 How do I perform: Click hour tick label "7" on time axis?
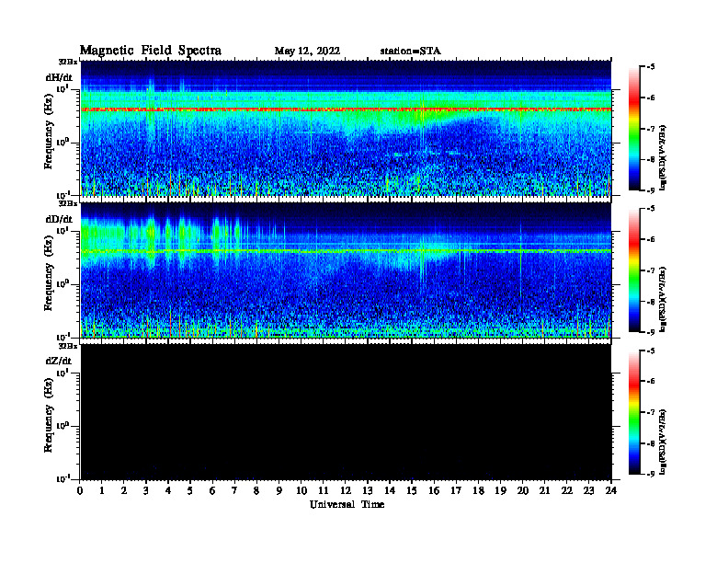(x=234, y=491)
